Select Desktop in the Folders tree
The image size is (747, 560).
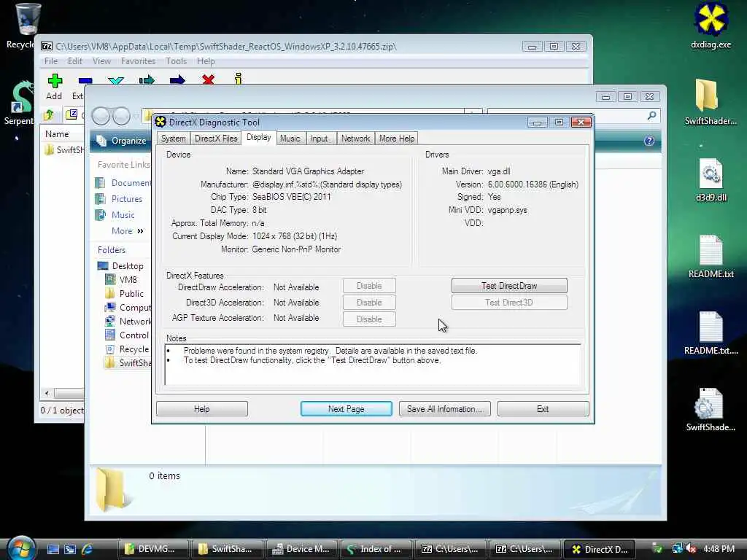click(120, 265)
